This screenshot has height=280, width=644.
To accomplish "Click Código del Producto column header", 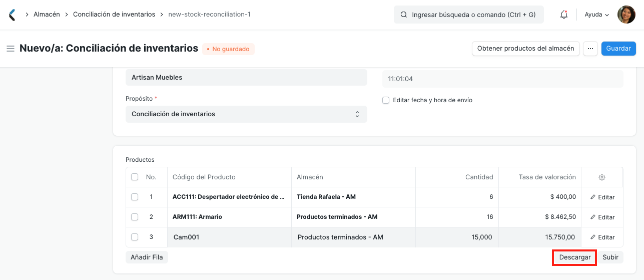I will point(230,177).
